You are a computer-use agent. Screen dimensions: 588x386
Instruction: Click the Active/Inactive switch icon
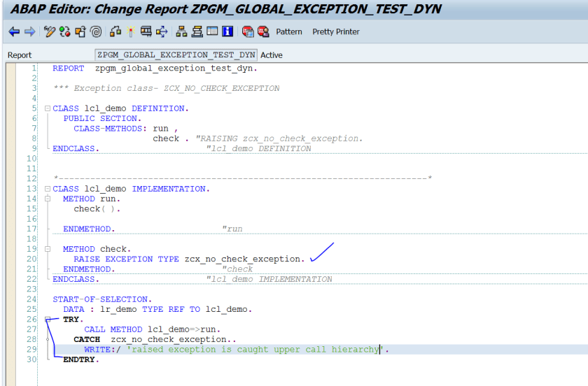[x=65, y=32]
